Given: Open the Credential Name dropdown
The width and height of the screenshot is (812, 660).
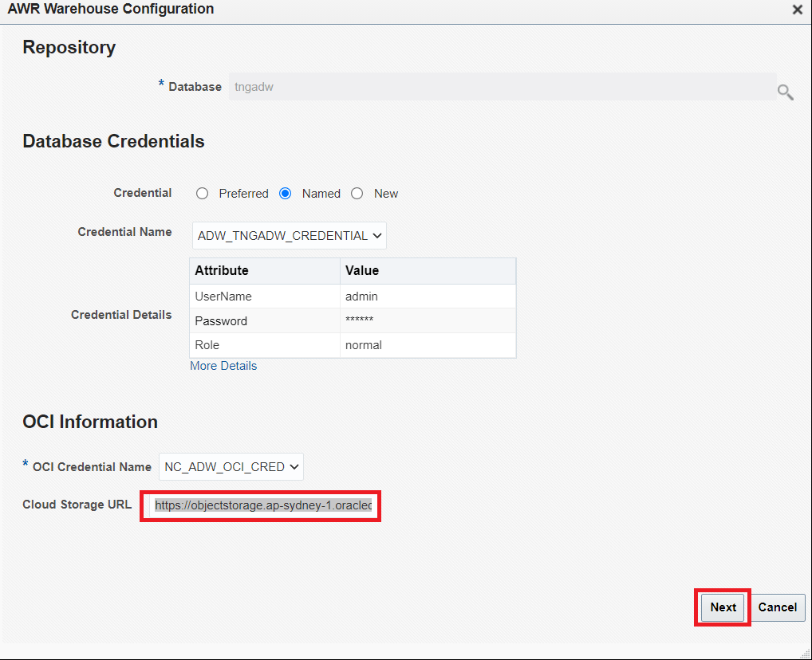Looking at the screenshot, I should pos(290,236).
